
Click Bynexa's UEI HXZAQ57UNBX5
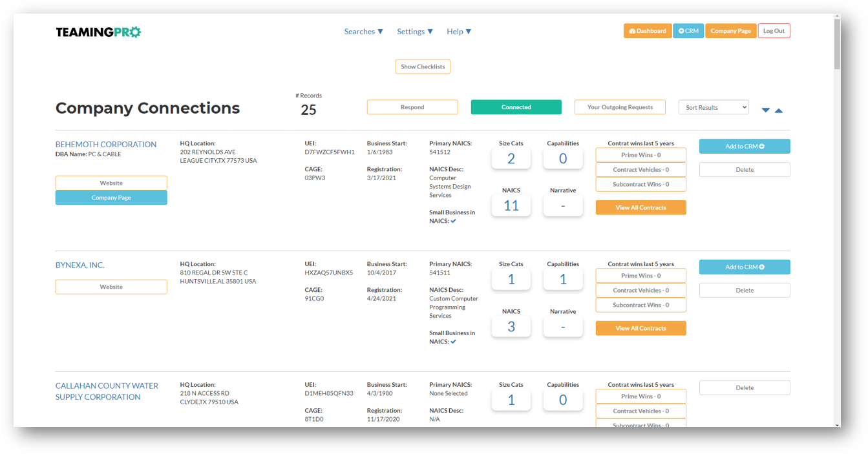point(329,273)
